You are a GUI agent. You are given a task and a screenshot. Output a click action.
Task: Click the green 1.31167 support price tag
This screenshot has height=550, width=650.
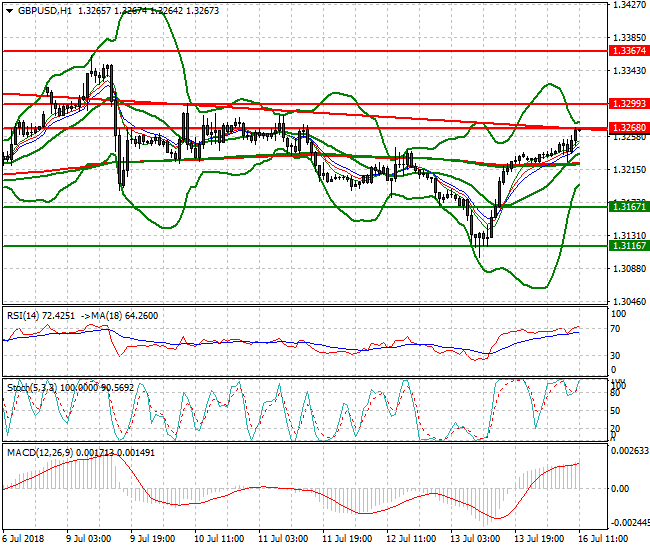point(628,245)
